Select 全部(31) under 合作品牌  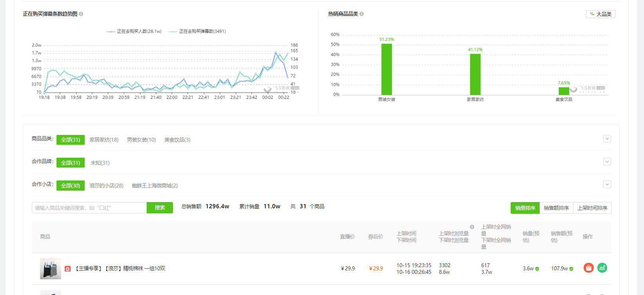(71, 162)
